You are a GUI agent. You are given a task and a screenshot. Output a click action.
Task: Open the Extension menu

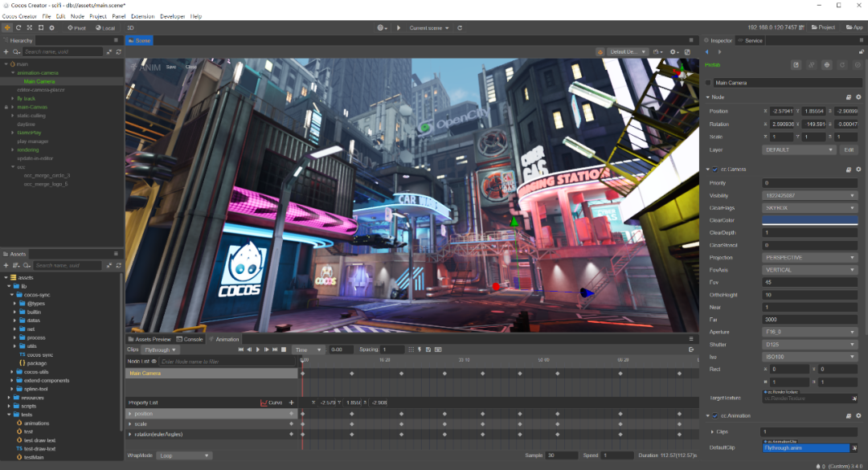[x=143, y=16]
